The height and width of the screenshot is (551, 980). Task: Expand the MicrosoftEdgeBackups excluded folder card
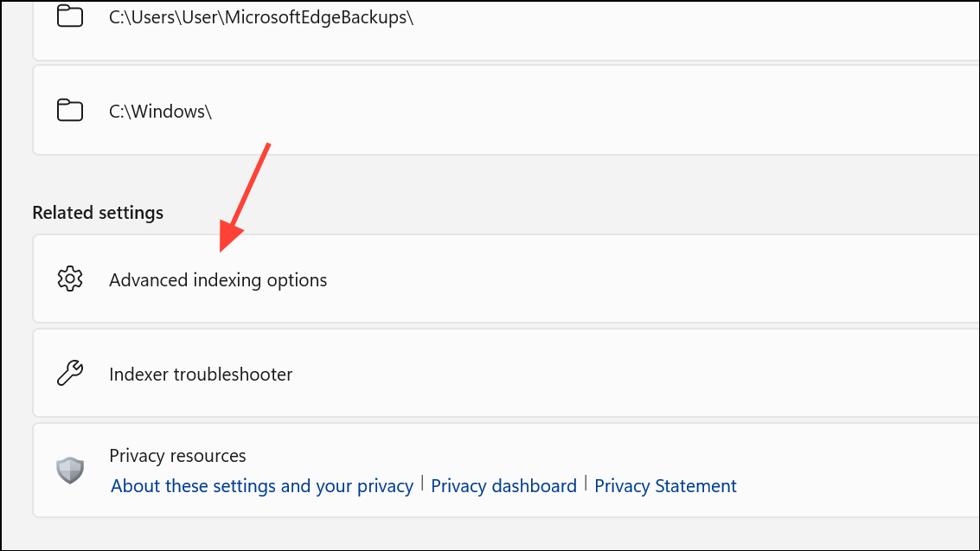point(506,30)
